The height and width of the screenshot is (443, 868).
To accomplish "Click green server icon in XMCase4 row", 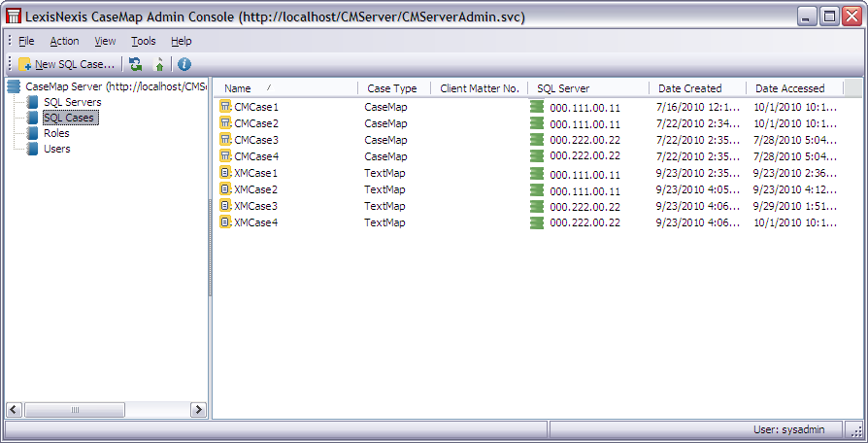I will coord(536,223).
